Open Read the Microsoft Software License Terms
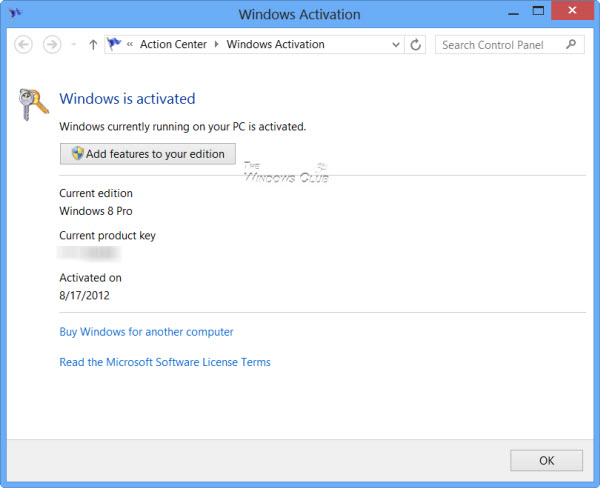 click(165, 362)
